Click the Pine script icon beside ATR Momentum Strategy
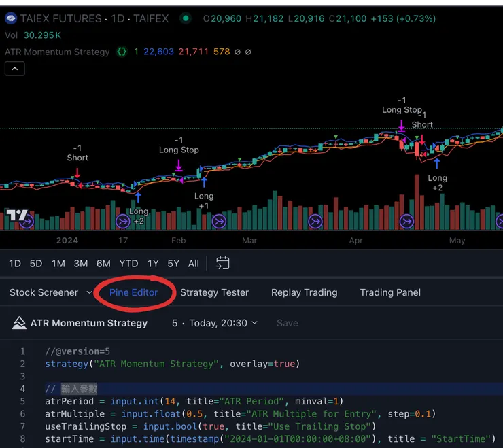Viewport: 503px width, 448px height. [x=19, y=323]
